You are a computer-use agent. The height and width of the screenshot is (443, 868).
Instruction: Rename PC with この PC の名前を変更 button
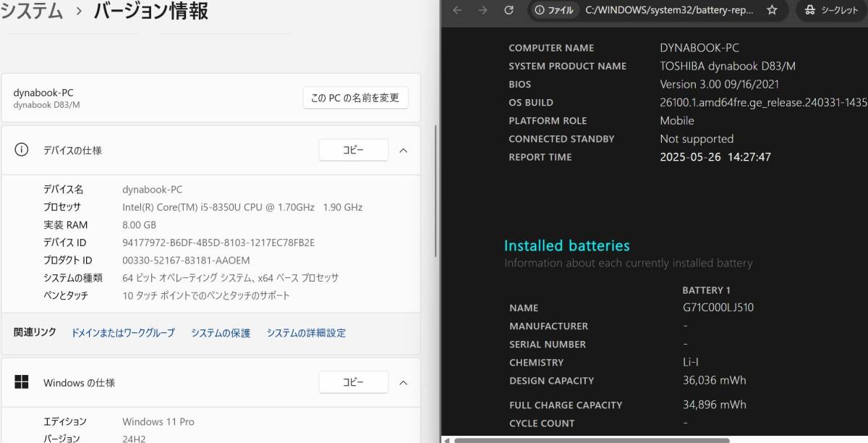pyautogui.click(x=355, y=98)
